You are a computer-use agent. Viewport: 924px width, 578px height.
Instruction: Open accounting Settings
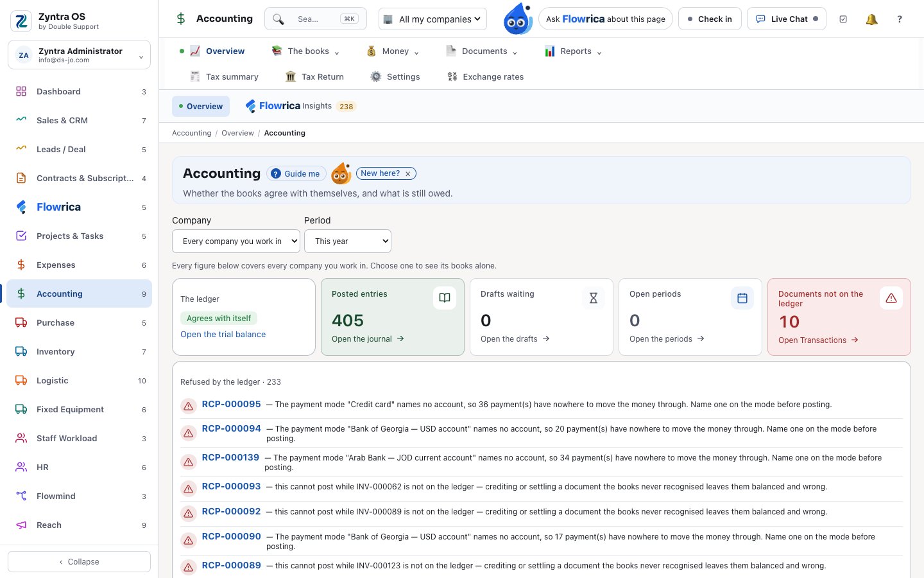[x=395, y=76]
